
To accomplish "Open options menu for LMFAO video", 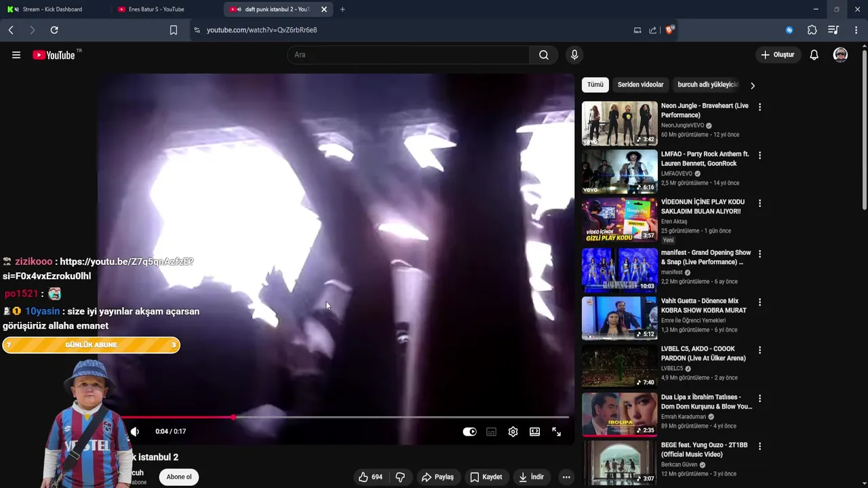I will click(759, 155).
